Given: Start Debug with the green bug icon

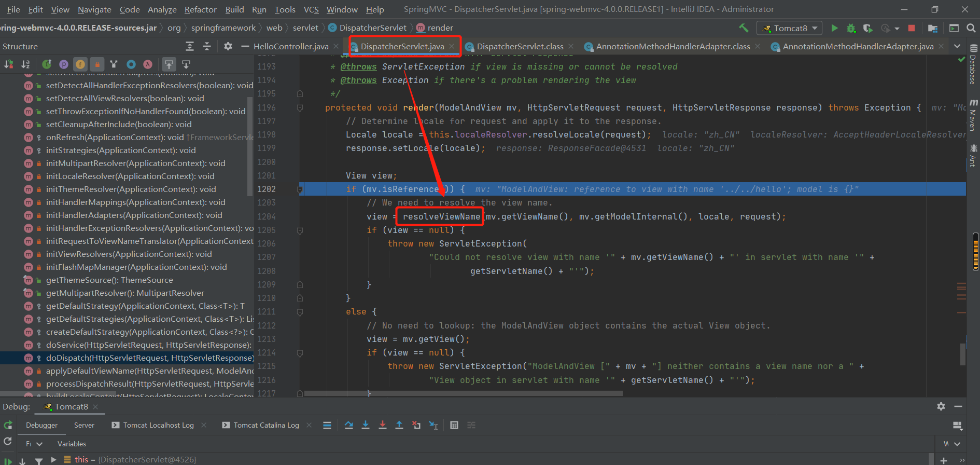Looking at the screenshot, I should (x=851, y=28).
